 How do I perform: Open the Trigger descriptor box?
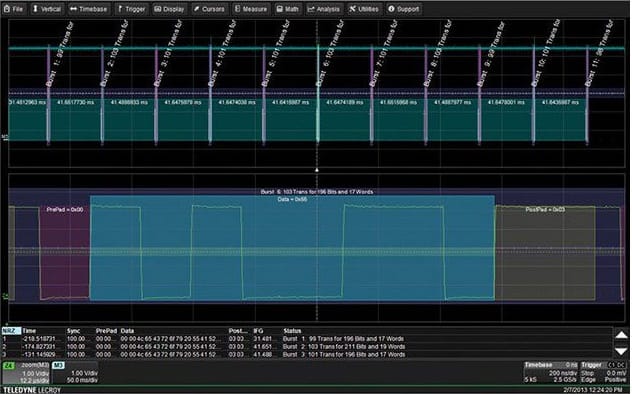pyautogui.click(x=604, y=372)
